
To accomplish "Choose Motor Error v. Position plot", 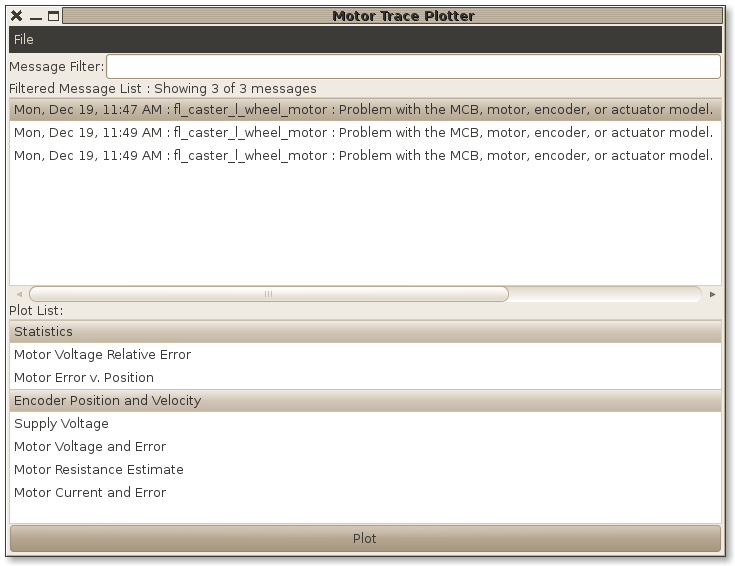I will pyautogui.click(x=84, y=378).
